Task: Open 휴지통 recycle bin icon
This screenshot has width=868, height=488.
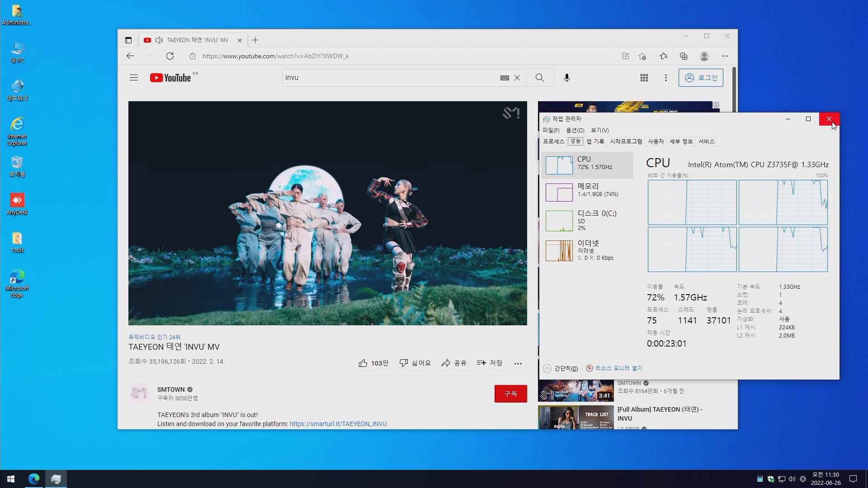Action: (x=17, y=167)
